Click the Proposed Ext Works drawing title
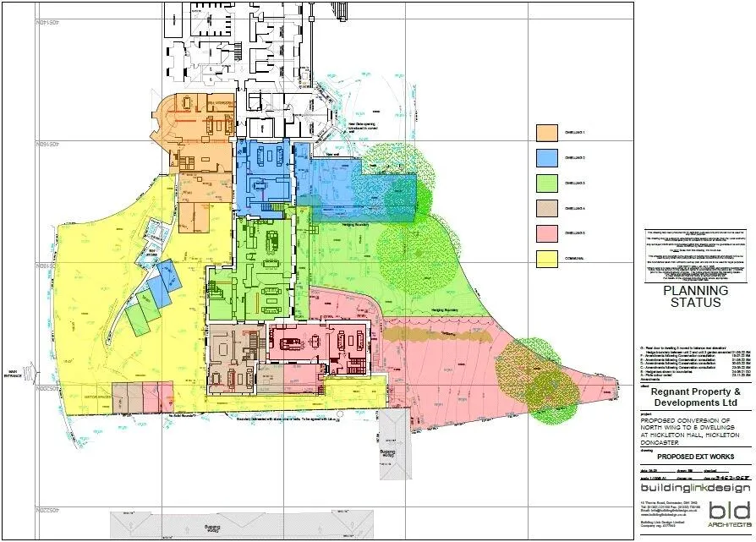 coord(696,456)
